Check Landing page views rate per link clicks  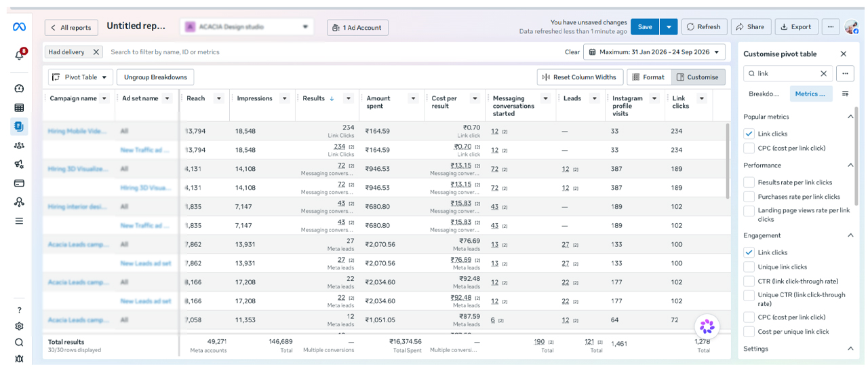(x=749, y=211)
